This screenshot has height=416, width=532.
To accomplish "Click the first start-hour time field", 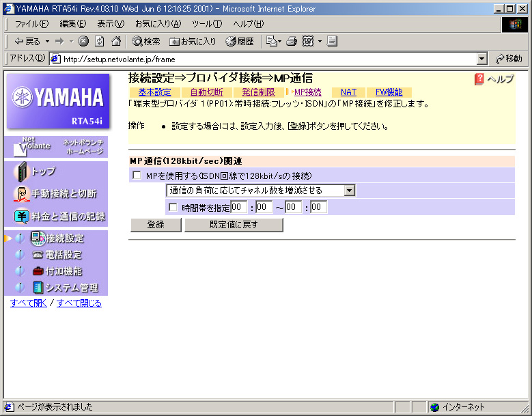I will click(x=239, y=207).
